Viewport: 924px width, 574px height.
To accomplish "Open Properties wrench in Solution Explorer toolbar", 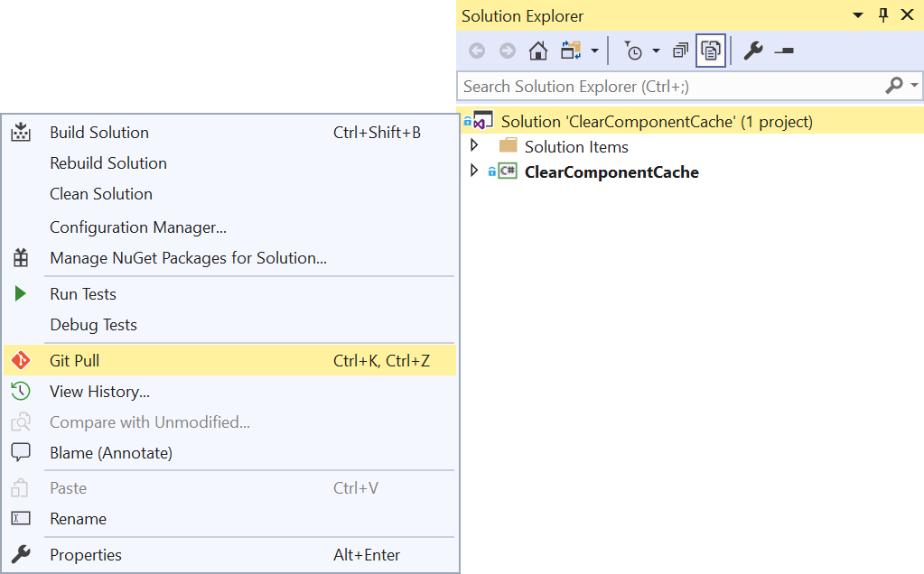I will click(753, 51).
